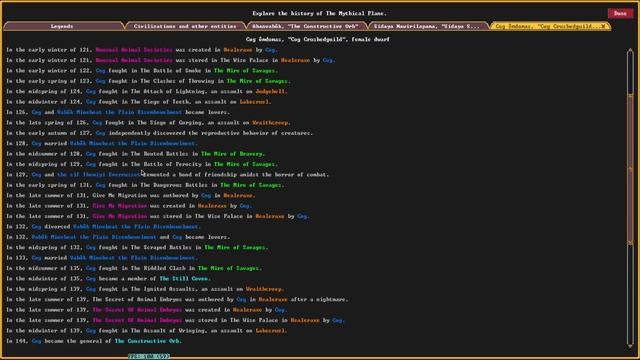Click the scrollbar down arrow

[x=630, y=345]
